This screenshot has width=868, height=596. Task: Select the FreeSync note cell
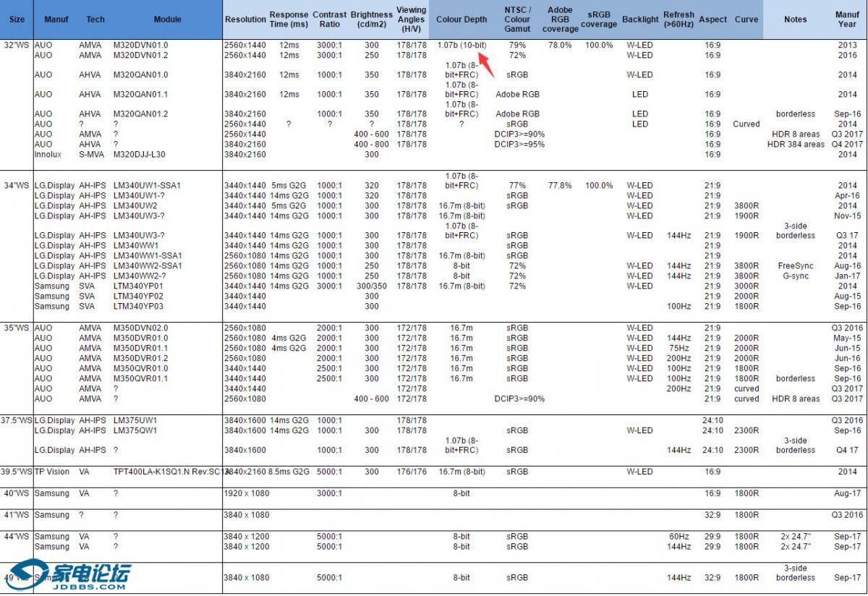click(x=796, y=265)
